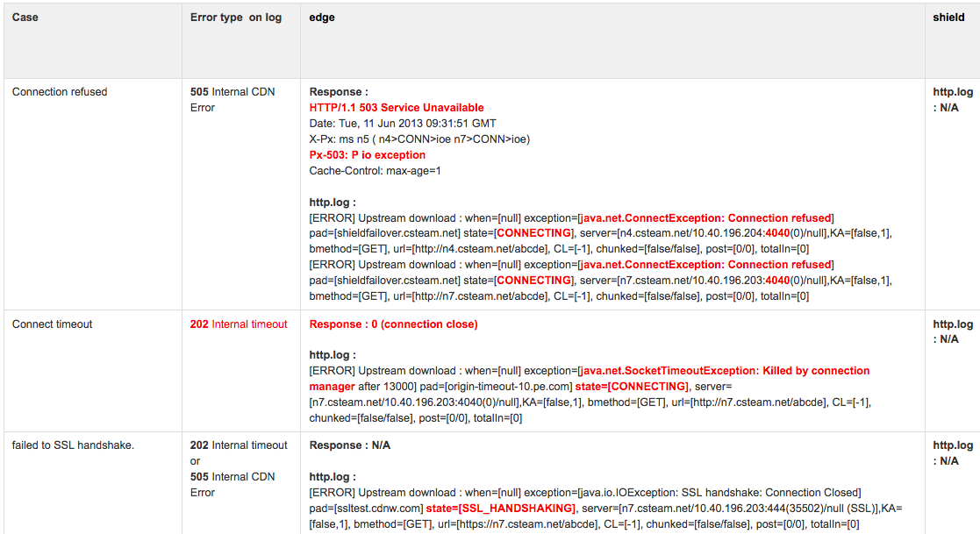Click the red "Px-503: P io exception" line
Screen dimensions: 980x534
368,155
